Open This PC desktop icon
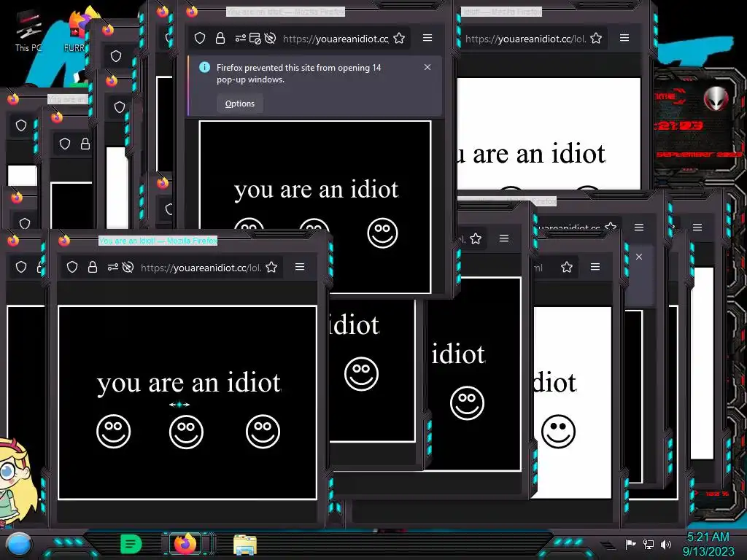 click(28, 32)
